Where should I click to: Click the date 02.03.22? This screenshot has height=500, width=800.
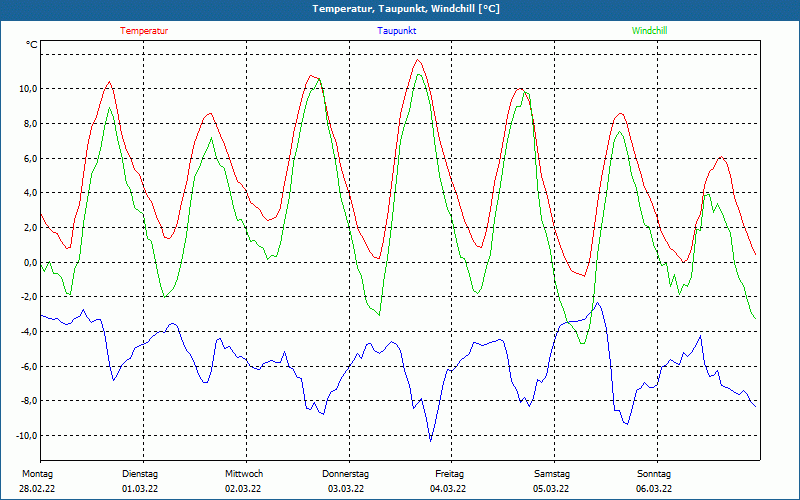[243, 489]
